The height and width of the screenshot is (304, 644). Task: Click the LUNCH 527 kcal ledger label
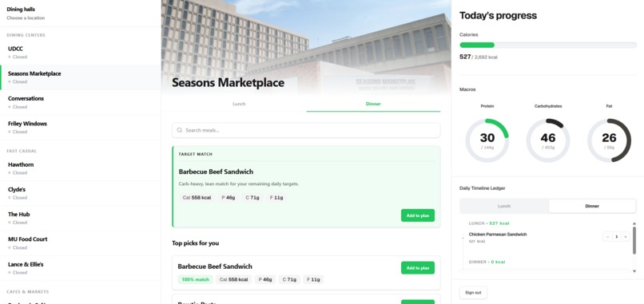coord(489,223)
